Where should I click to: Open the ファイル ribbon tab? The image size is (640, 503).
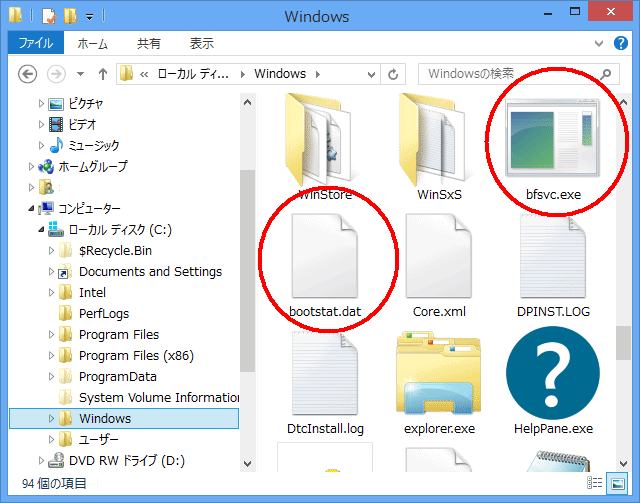[36, 43]
